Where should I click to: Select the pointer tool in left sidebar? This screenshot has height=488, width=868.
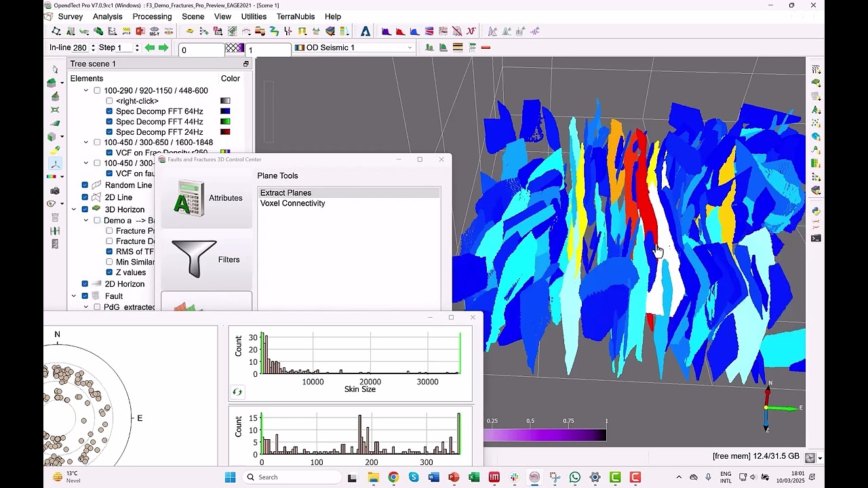pyautogui.click(x=55, y=70)
